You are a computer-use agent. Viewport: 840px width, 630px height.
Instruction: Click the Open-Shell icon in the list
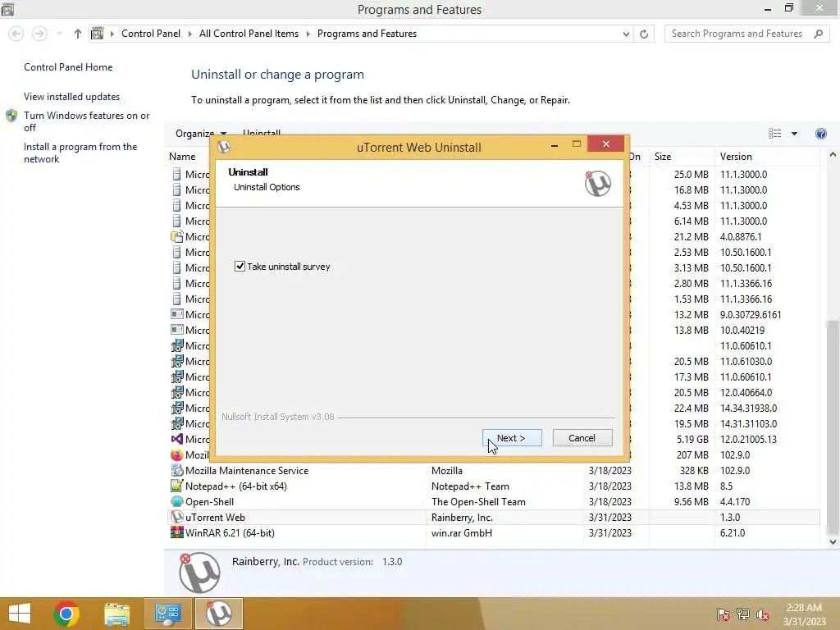coord(177,502)
